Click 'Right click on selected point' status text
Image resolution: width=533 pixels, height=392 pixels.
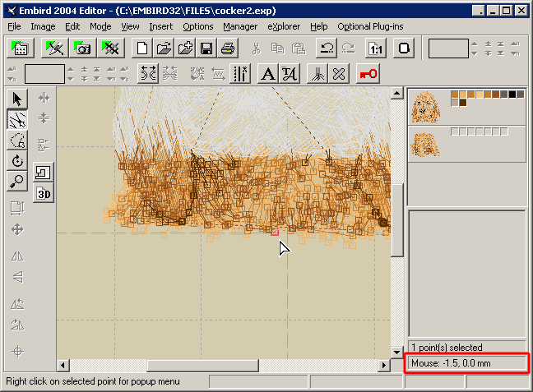(93, 381)
